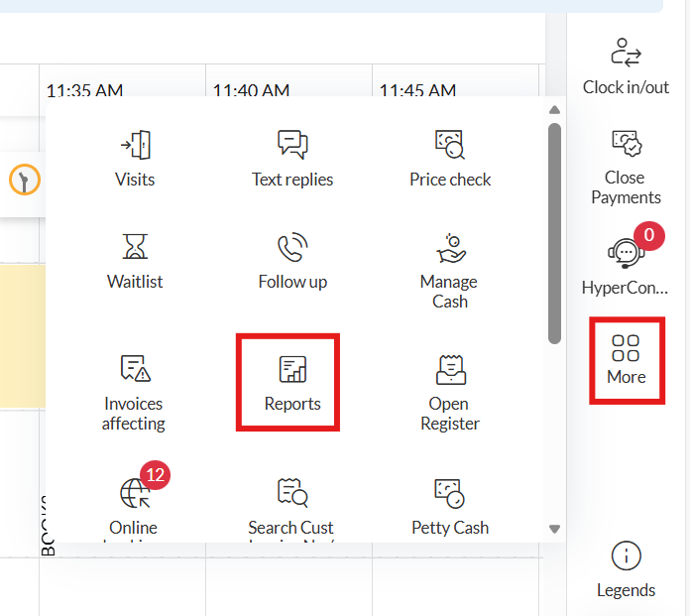This screenshot has height=616, width=690.
Task: Click the Follow up phone icon
Action: point(292,246)
